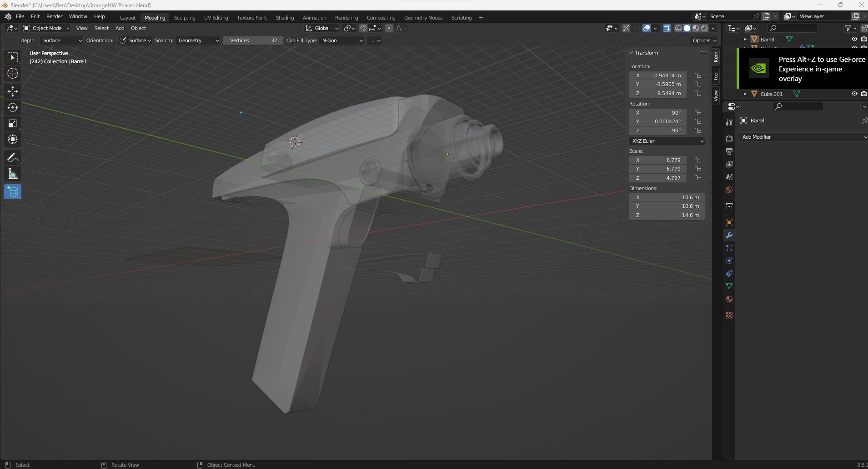Open the Tool properties tab icon
This screenshot has height=469, width=868.
[x=729, y=122]
